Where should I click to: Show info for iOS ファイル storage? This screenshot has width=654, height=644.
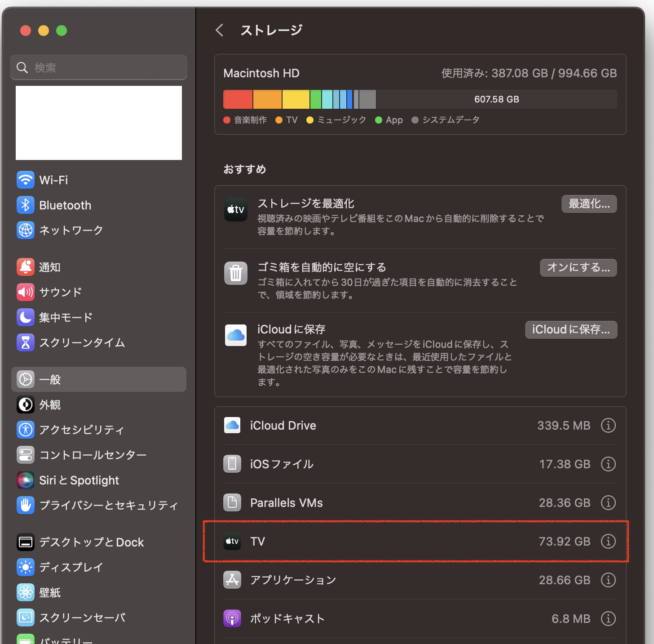608,464
